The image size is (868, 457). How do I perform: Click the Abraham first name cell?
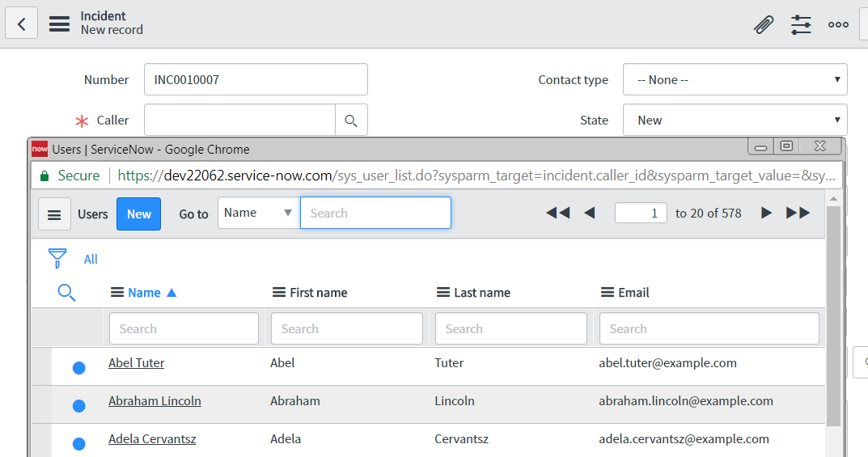coord(295,401)
